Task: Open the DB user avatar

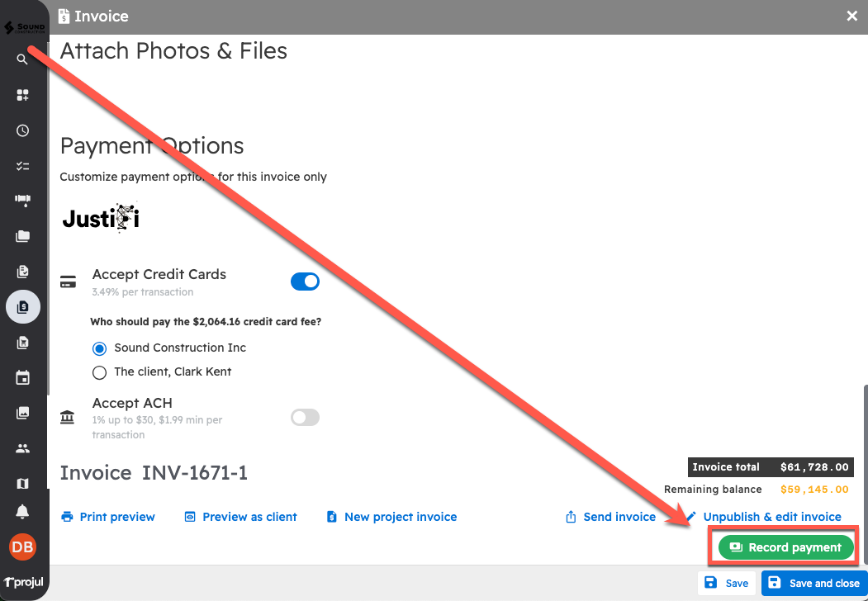Action: pyautogui.click(x=22, y=547)
